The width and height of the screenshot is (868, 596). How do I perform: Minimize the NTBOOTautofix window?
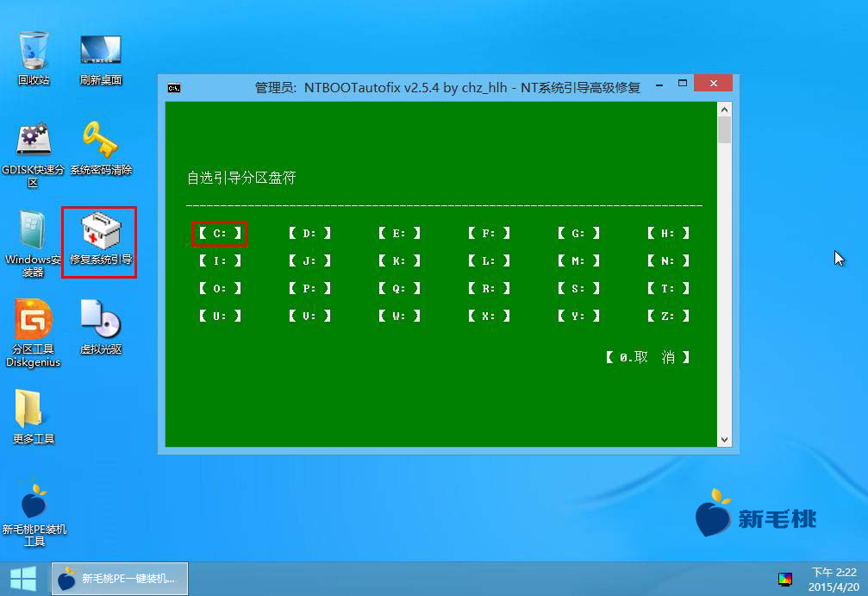pos(659,85)
